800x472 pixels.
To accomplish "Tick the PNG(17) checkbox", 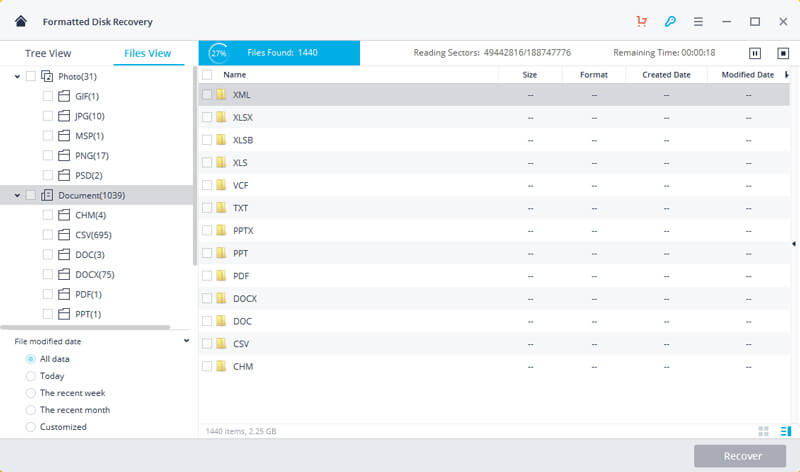I will click(x=48, y=155).
